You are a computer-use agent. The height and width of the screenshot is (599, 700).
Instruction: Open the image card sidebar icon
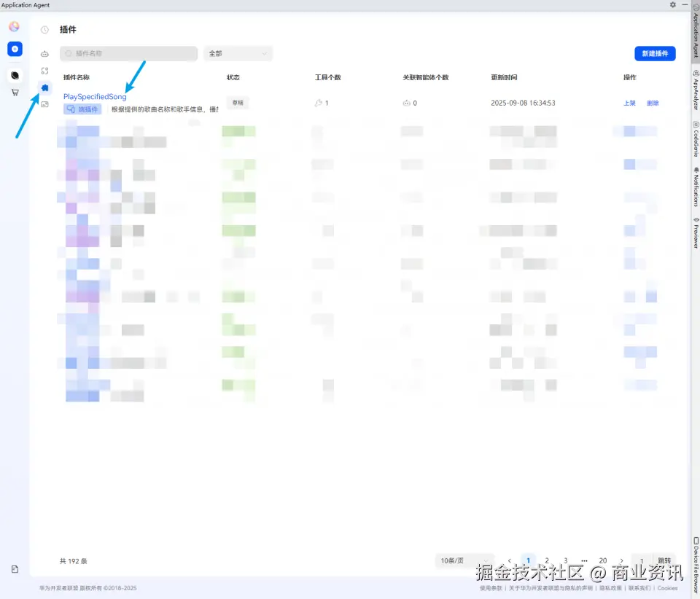[x=44, y=104]
